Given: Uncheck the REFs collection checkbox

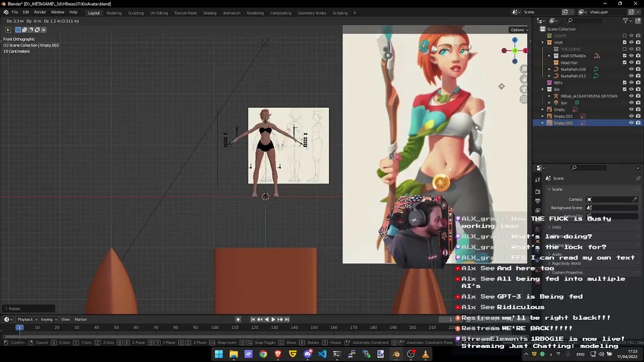Looking at the screenshot, I should [625, 82].
